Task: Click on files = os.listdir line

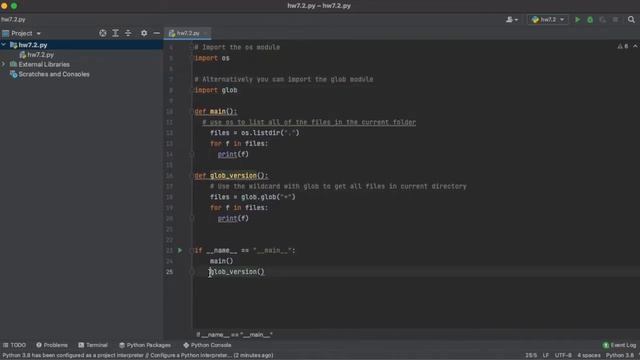Action: click(x=254, y=133)
